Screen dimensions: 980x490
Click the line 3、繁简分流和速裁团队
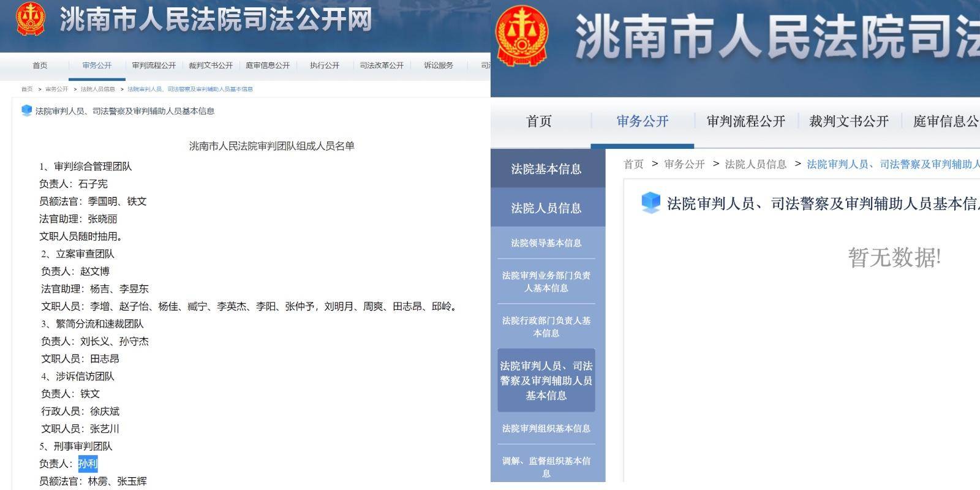tap(92, 324)
